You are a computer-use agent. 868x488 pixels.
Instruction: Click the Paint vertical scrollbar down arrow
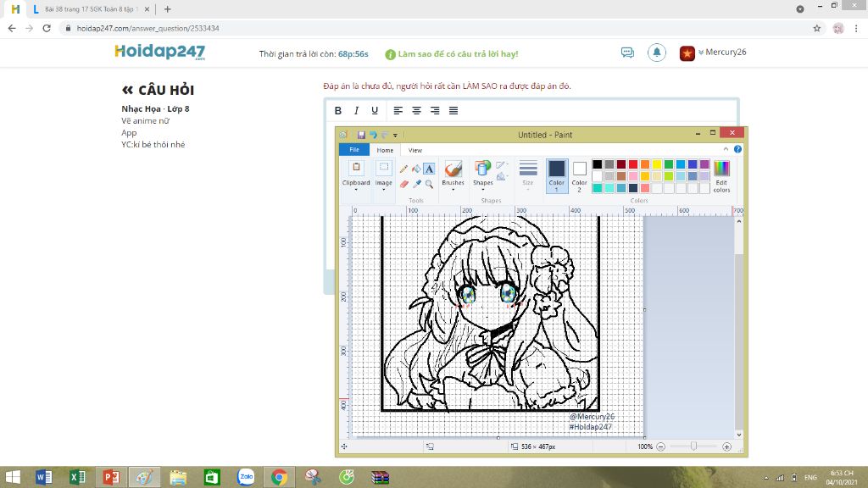tap(738, 435)
